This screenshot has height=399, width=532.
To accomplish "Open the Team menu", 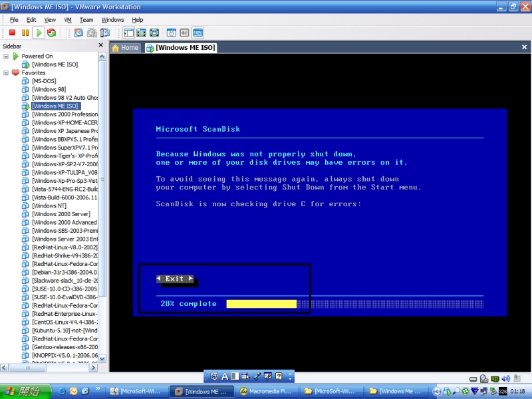I will point(86,20).
